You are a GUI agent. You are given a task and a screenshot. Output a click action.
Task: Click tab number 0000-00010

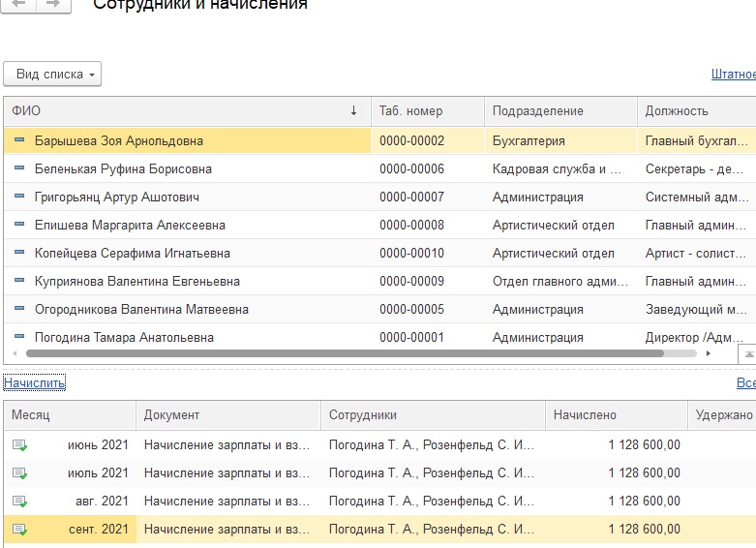click(x=411, y=253)
